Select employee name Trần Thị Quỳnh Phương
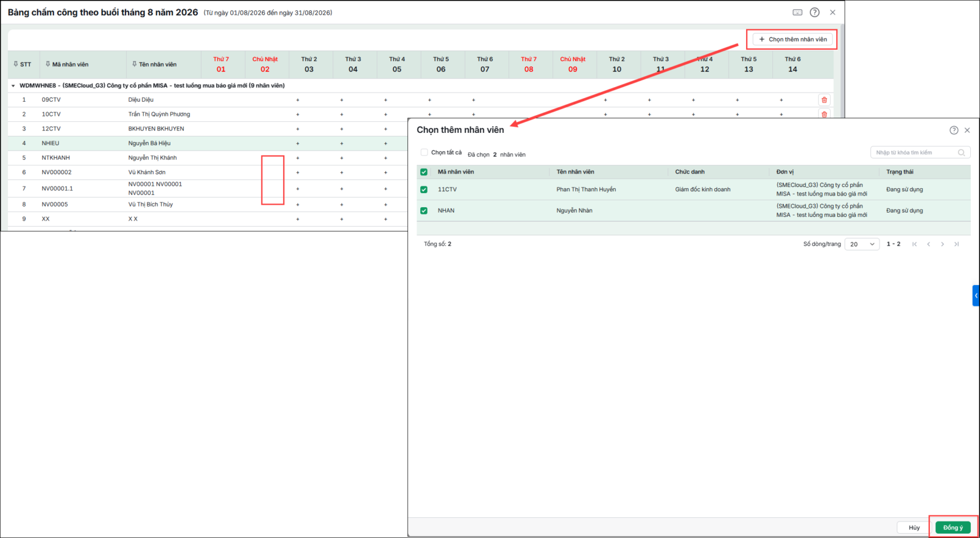Screen dimensions: 980x538 159,115
